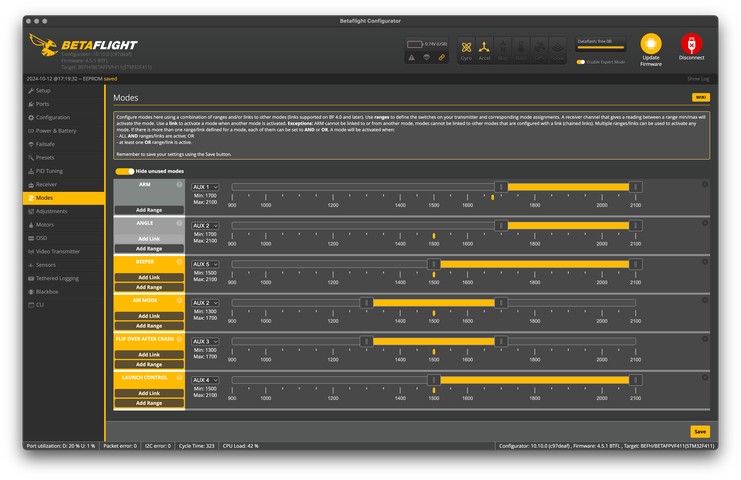Image resolution: width=741 pixels, height=480 pixels.
Task: Switch to the Failsafe tab
Action: 63,144
